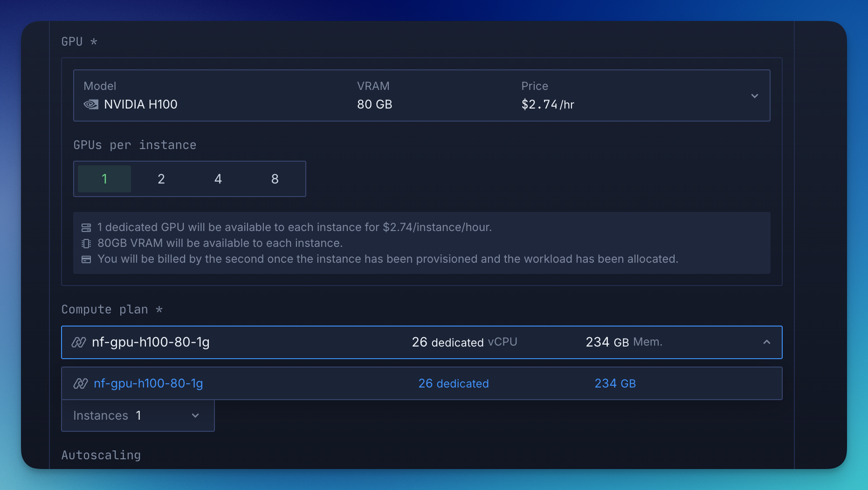This screenshot has height=490, width=868.
Task: Collapse the compute plan dropdown chevron
Action: coord(767,342)
